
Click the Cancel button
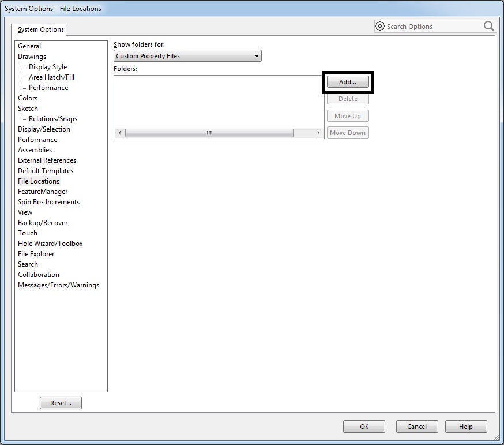pyautogui.click(x=416, y=427)
